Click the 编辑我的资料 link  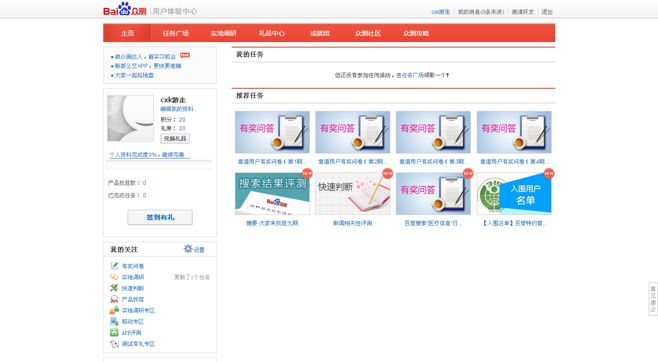177,109
